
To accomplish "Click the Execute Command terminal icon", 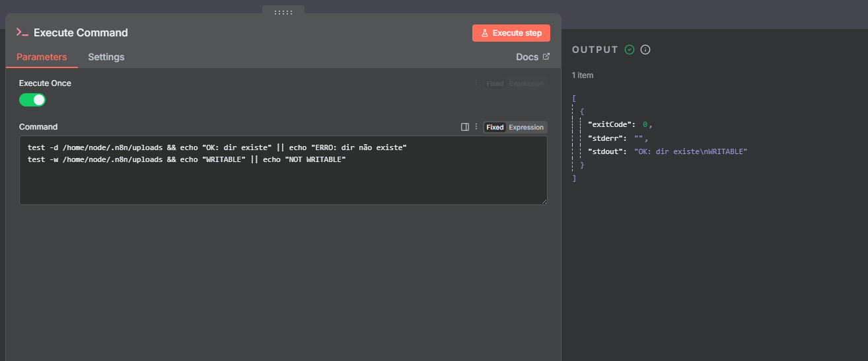I will pyautogui.click(x=22, y=32).
